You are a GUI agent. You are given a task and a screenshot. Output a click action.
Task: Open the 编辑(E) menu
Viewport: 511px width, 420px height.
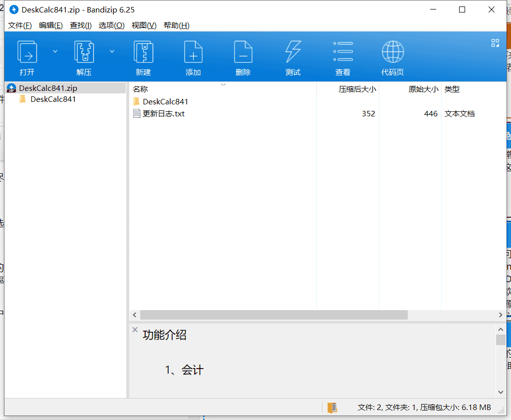coord(50,25)
